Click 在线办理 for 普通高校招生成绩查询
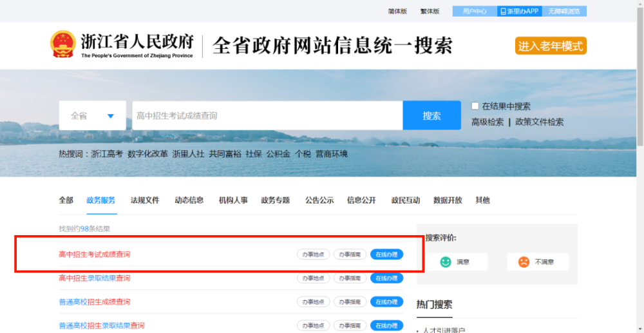 [x=387, y=302]
